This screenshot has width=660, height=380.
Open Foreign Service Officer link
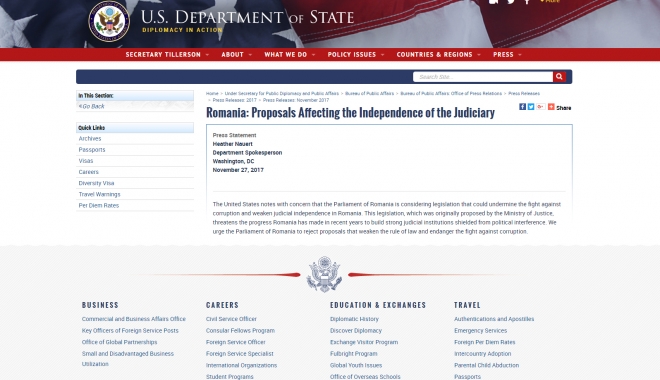point(236,342)
